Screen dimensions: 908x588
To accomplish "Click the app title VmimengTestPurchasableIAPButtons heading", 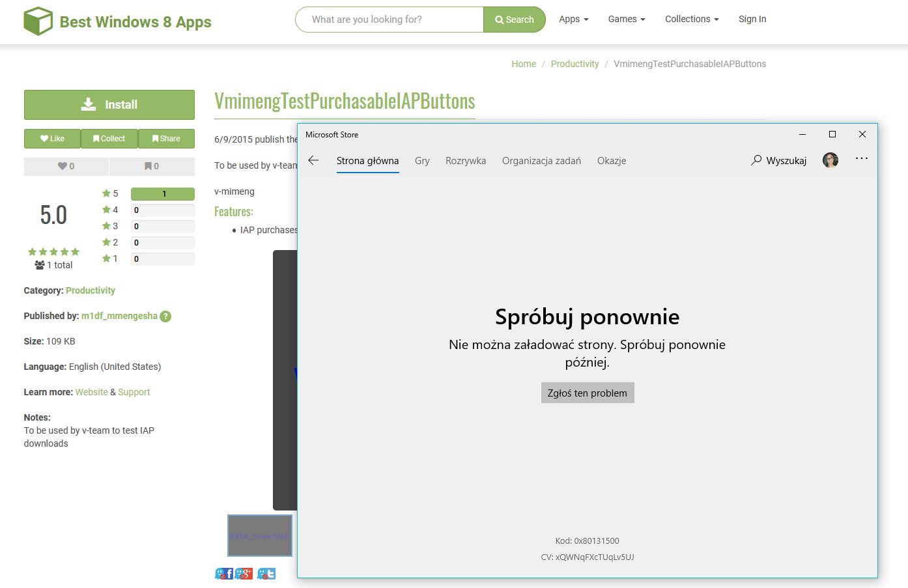I will click(x=345, y=101).
